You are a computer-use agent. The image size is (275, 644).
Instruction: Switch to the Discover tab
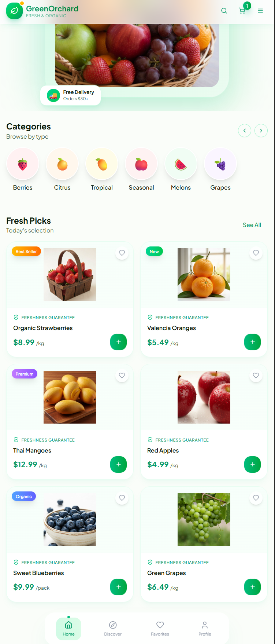113,629
